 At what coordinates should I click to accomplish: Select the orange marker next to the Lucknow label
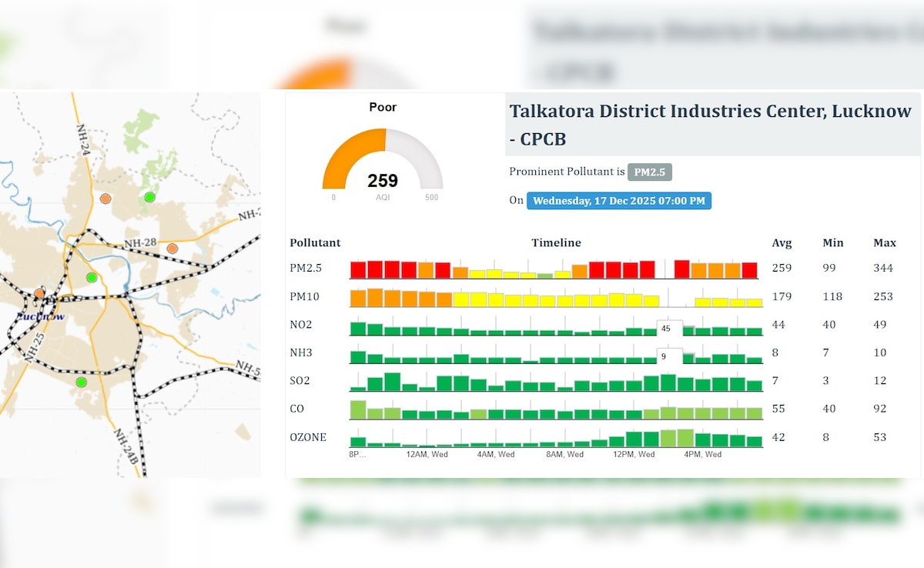tap(39, 293)
